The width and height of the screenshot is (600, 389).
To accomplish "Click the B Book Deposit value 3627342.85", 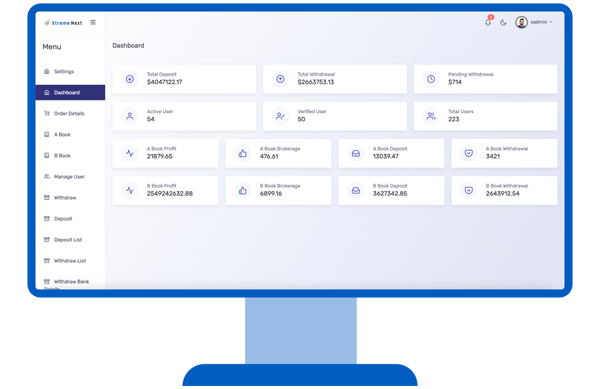I will tap(390, 194).
